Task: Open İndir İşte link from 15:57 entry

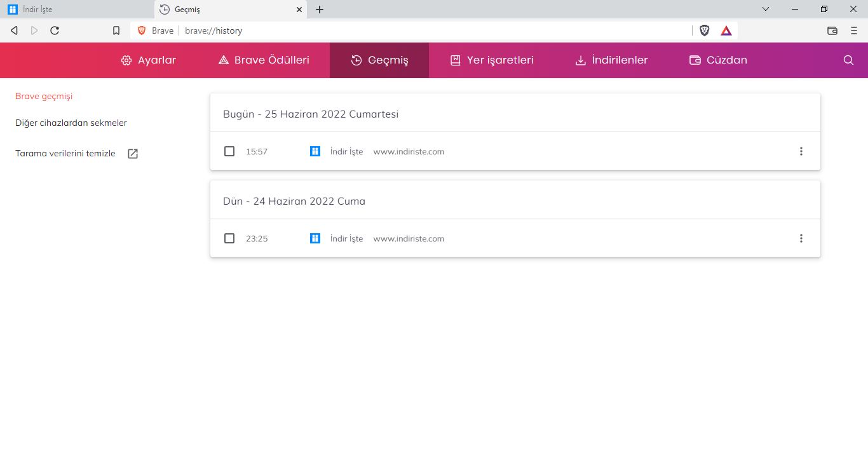Action: click(x=347, y=152)
